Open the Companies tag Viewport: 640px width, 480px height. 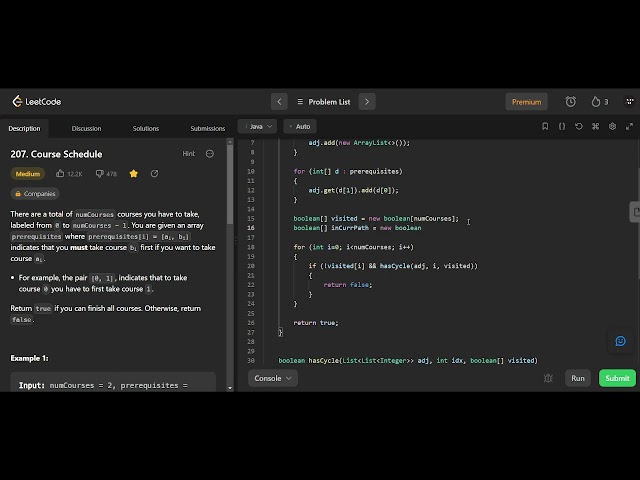(x=35, y=194)
